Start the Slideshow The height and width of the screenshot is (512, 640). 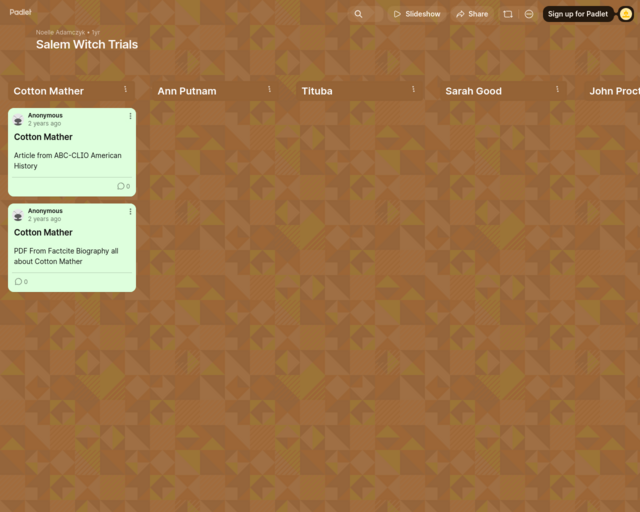pyautogui.click(x=417, y=14)
